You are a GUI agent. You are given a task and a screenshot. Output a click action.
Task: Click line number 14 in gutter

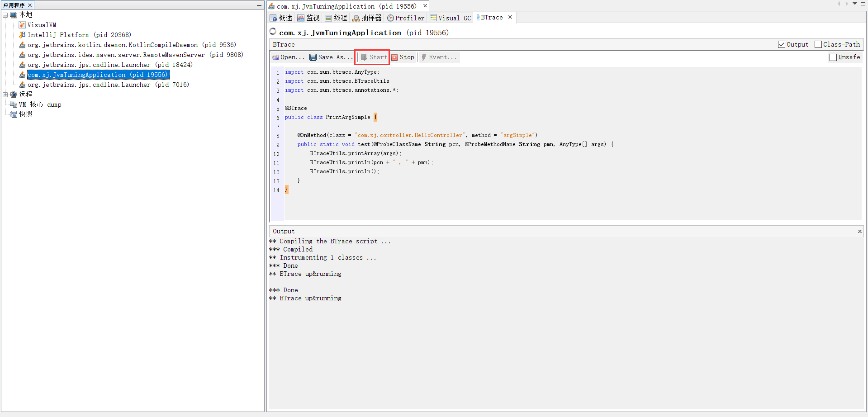(276, 190)
